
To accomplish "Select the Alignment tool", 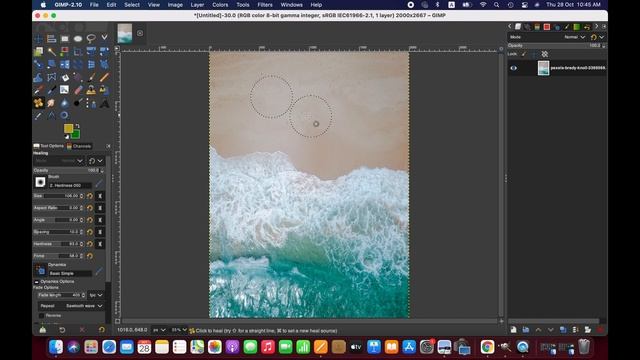I will 51,39.
